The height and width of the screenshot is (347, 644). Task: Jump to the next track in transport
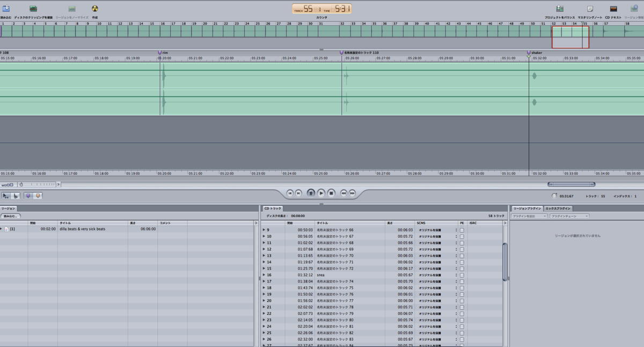pos(299,193)
